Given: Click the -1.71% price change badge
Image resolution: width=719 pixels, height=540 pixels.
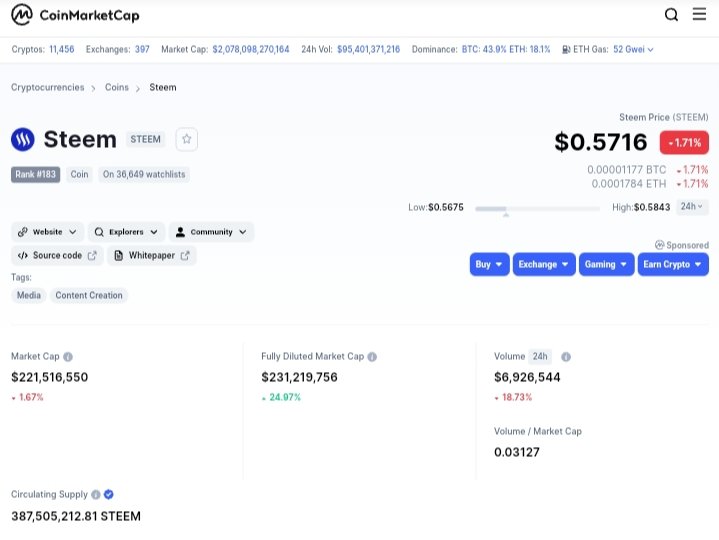Looking at the screenshot, I should [684, 143].
